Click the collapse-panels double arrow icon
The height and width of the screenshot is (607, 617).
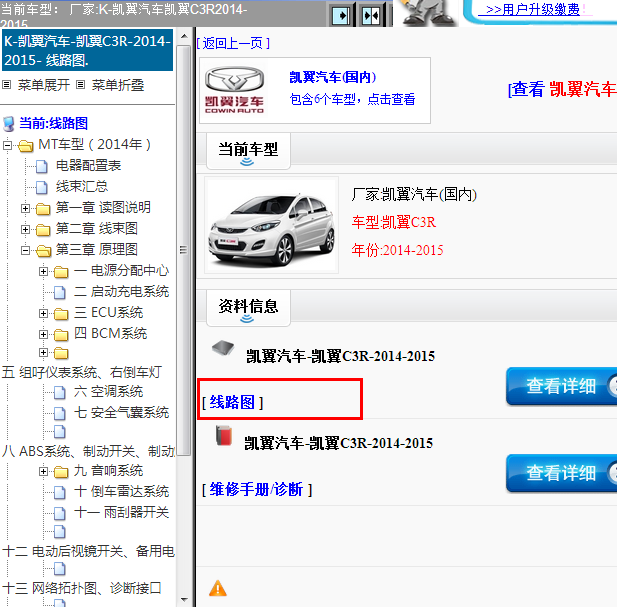371,16
